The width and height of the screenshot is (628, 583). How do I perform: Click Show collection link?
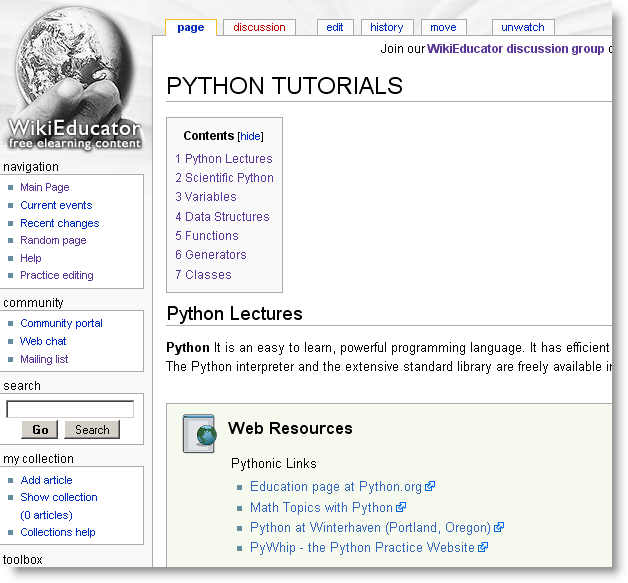point(59,497)
